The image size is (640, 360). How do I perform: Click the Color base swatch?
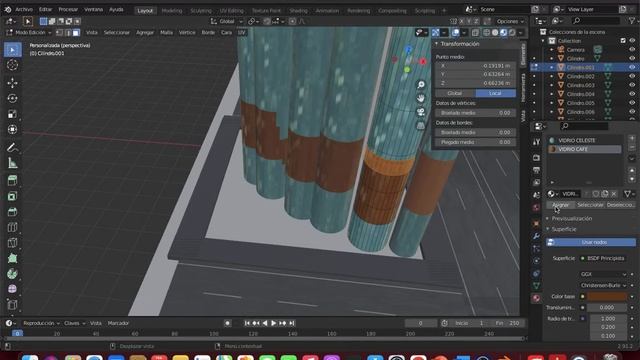pos(607,296)
